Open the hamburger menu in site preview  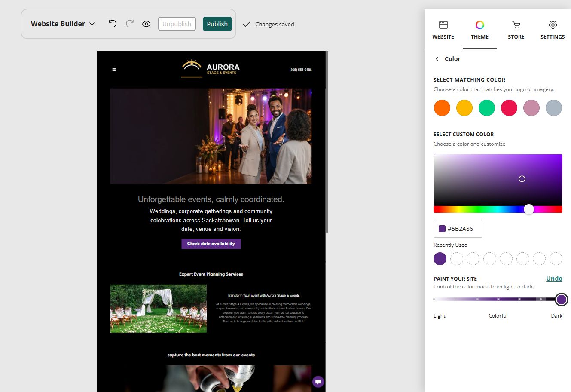[114, 70]
